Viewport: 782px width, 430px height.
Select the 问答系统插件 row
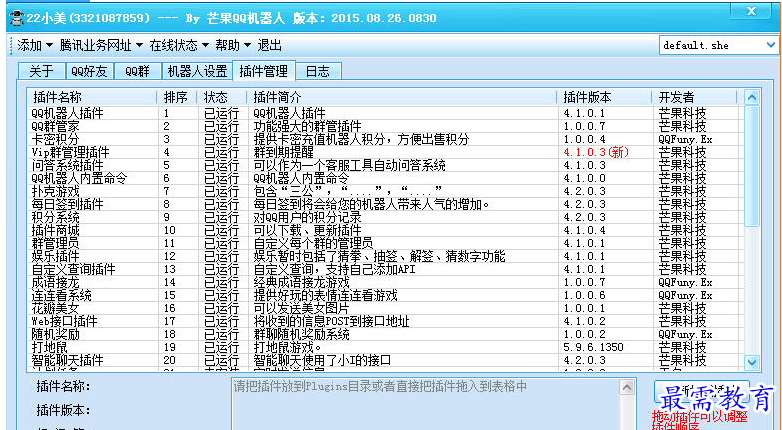pos(383,165)
